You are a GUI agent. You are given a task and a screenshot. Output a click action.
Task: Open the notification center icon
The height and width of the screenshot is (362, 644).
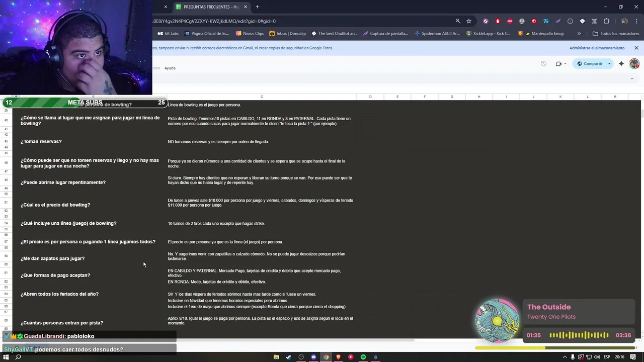633,357
